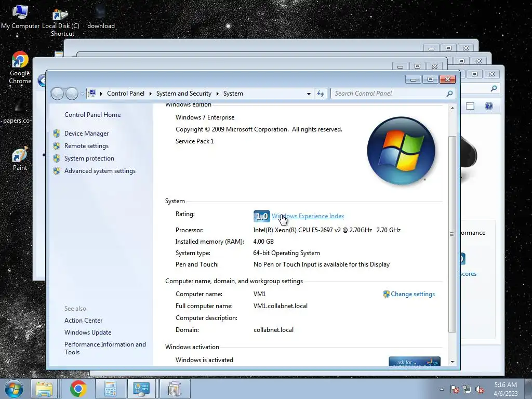Select the Google Chrome desktop icon
This screenshot has width=532, height=399.
tap(20, 68)
